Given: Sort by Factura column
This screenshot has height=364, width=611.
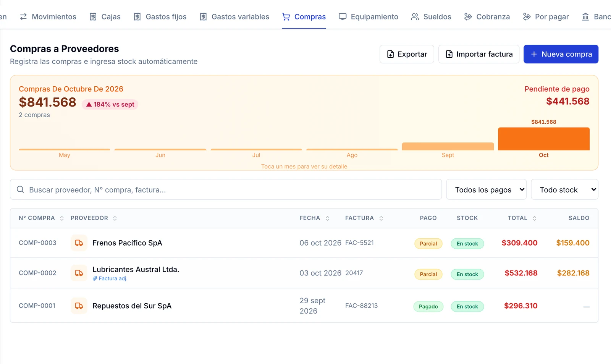Looking at the screenshot, I should click(364, 218).
